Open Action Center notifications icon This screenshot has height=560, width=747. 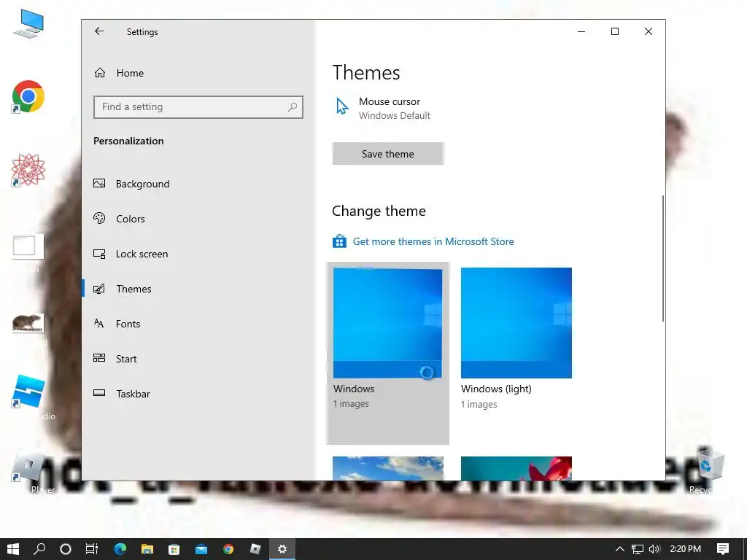pyautogui.click(x=723, y=549)
